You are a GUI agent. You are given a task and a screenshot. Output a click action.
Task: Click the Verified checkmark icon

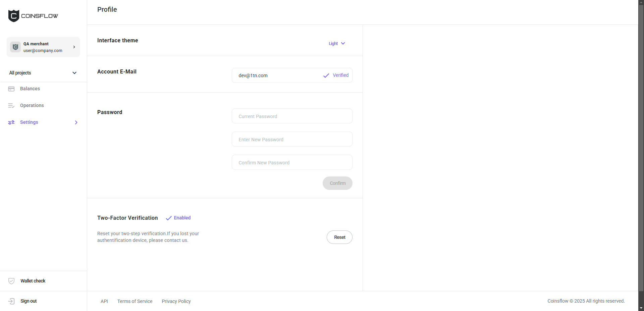click(326, 75)
